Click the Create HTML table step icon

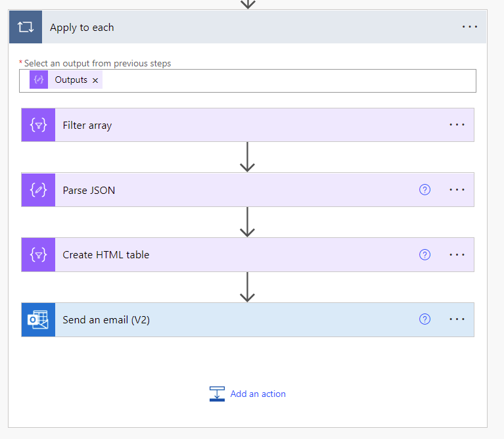point(38,254)
